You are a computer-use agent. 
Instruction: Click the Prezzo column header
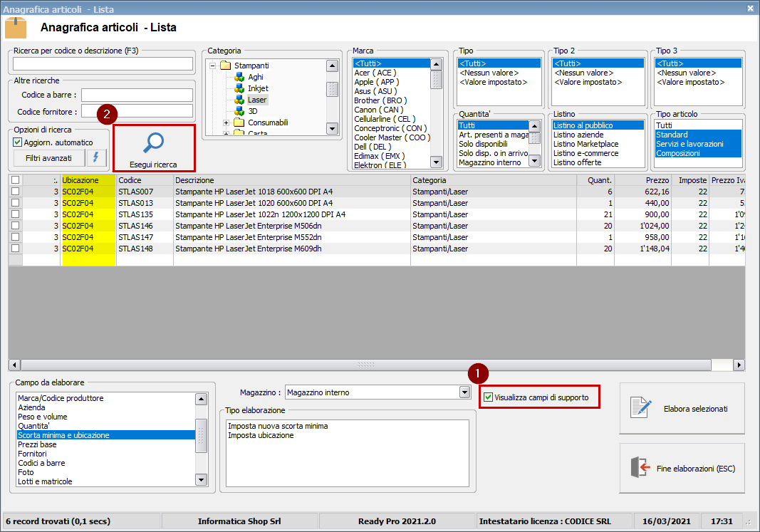click(642, 180)
